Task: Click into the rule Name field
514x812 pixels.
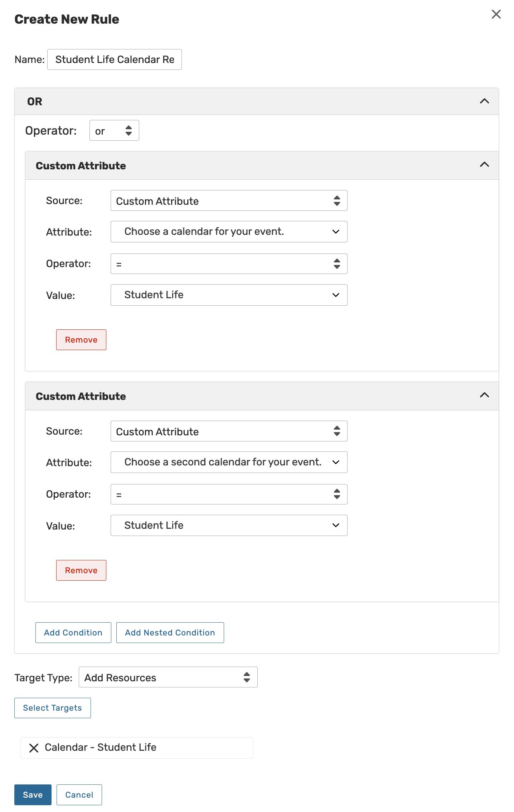Action: pyautogui.click(x=115, y=59)
